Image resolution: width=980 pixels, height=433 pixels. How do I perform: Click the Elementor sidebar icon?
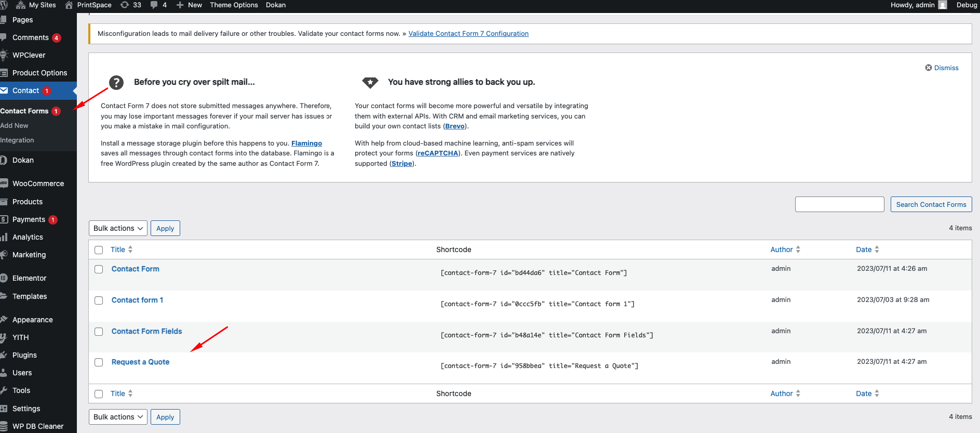[4, 278]
